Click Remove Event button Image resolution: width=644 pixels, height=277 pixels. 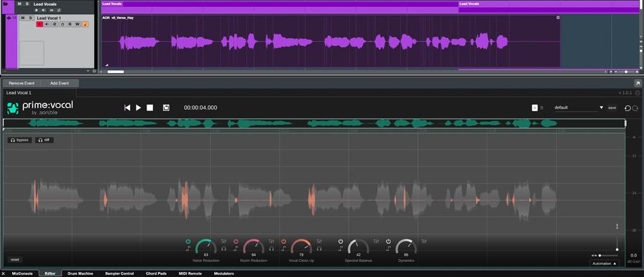(21, 83)
